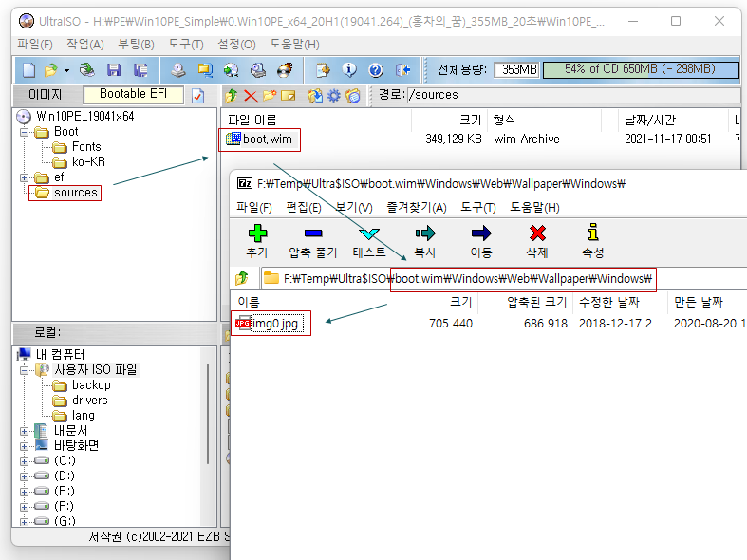Click the Make CD/DVD Image drive icon
The image size is (747, 560).
[x=178, y=70]
